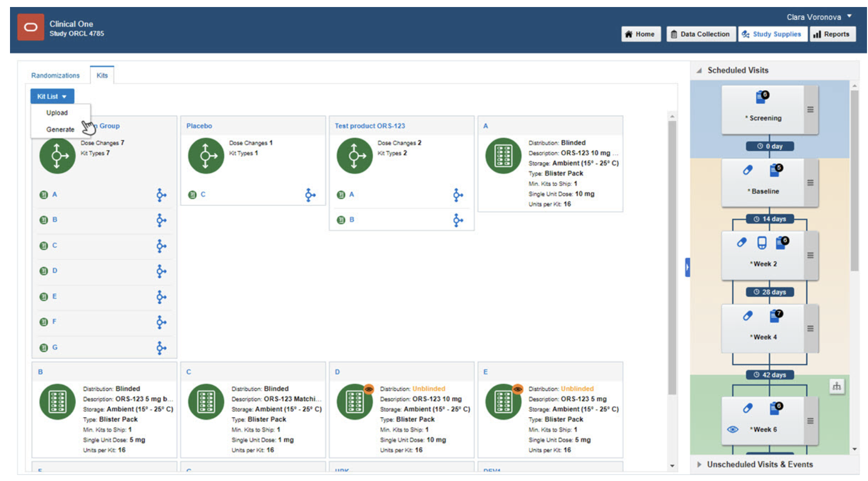Open the Screening visit menu handle
Image resolution: width=868 pixels, height=481 pixels.
(x=810, y=110)
